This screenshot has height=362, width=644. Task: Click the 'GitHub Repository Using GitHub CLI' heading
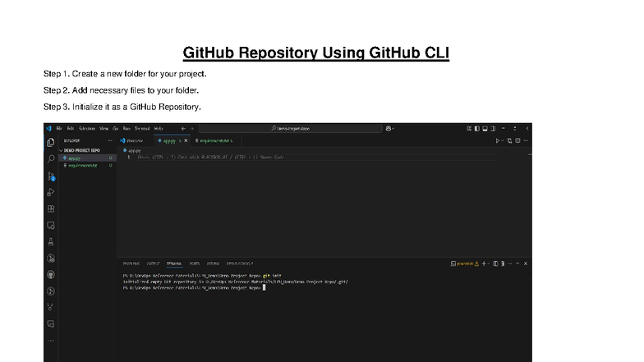coord(315,53)
